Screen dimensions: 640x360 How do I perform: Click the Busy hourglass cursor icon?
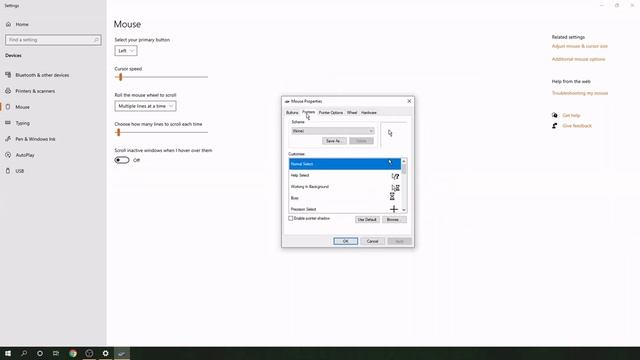coord(392,197)
